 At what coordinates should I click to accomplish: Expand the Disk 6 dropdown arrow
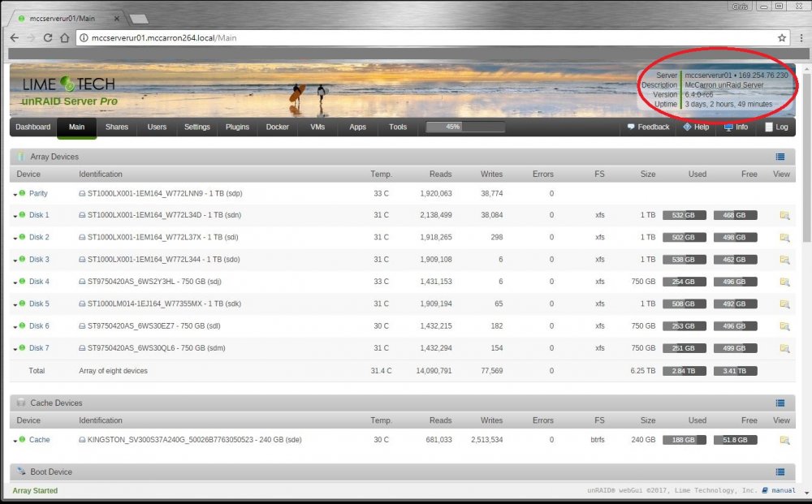pyautogui.click(x=15, y=328)
